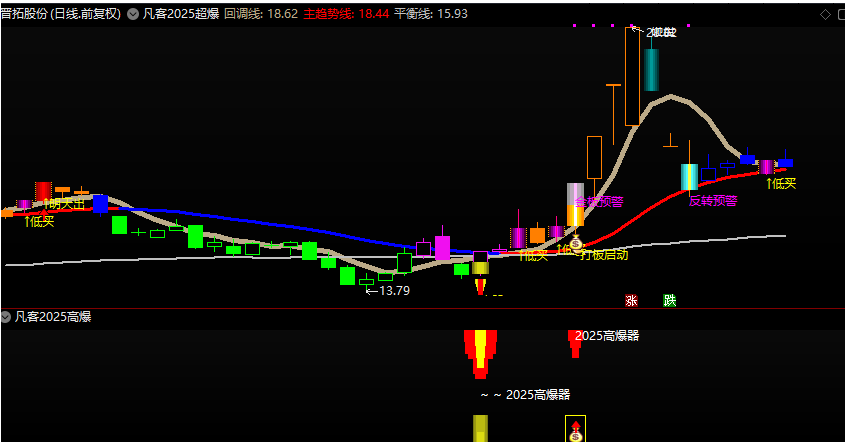Click the 主趋势线: 18.44 value
Image resolution: width=845 pixels, height=442 pixels.
tap(346, 14)
